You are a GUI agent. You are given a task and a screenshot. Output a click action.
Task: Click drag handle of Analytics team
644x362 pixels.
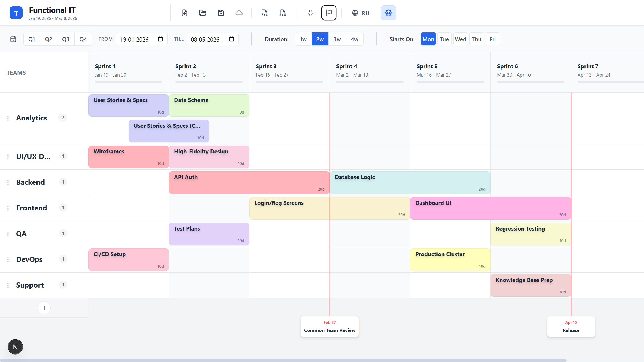[x=8, y=118]
